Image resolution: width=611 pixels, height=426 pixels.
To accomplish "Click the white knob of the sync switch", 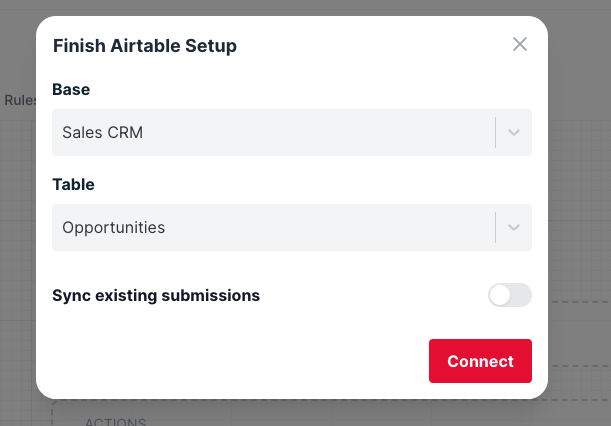I will [x=500, y=295].
